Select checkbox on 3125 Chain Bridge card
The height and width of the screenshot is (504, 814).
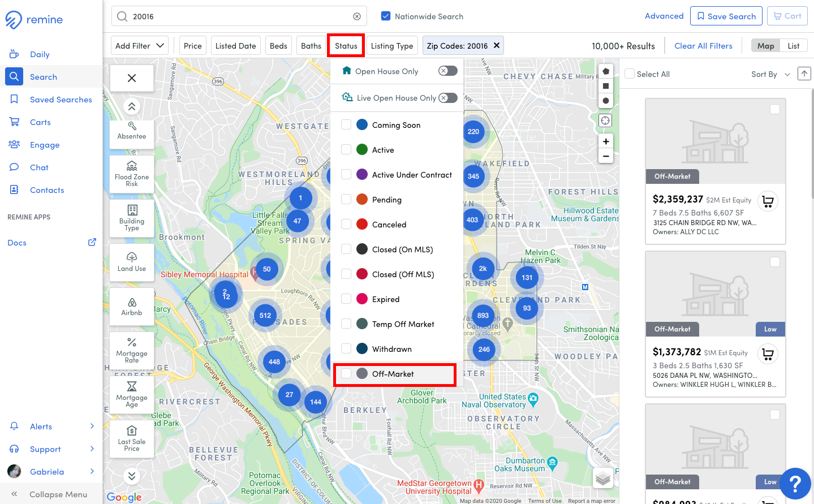click(x=775, y=109)
